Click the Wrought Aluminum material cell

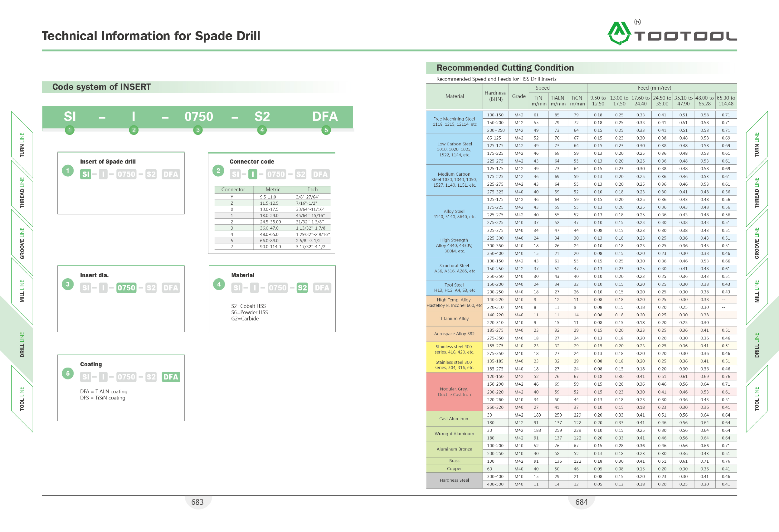click(454, 434)
